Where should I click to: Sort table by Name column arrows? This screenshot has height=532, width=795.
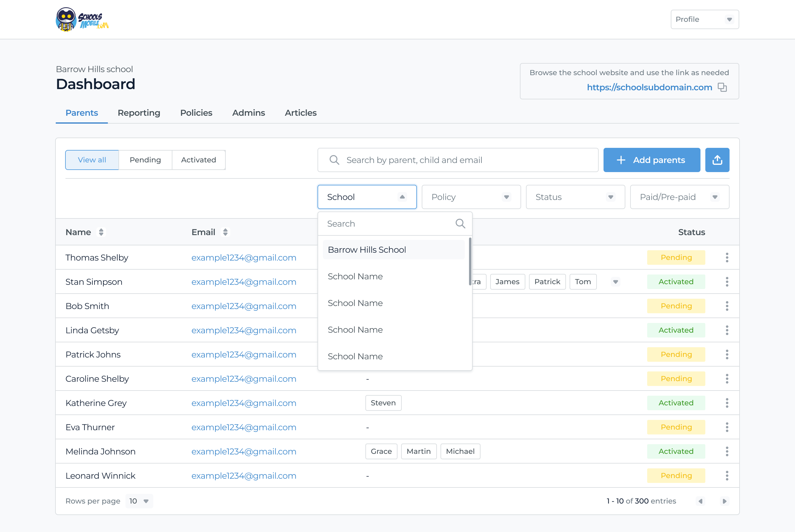point(101,232)
